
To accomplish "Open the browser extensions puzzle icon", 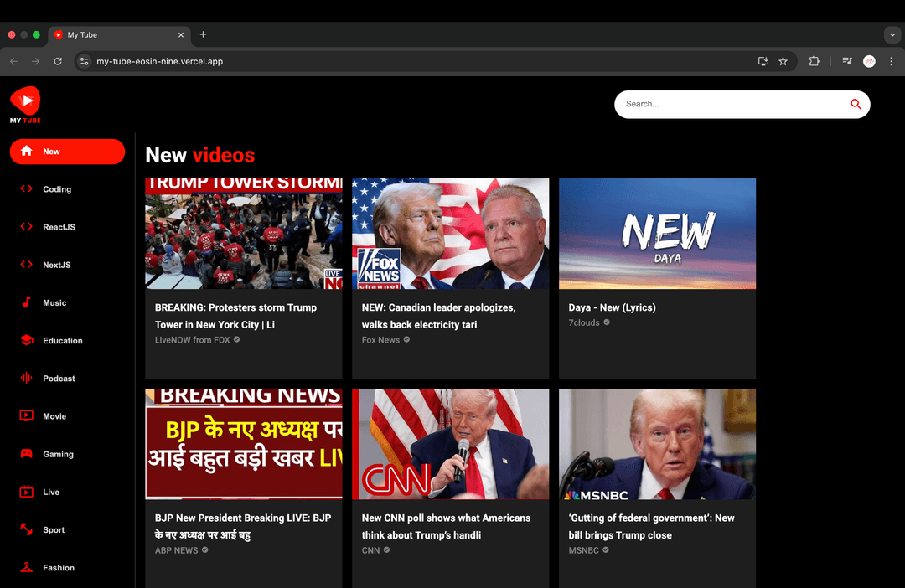I will coord(814,61).
